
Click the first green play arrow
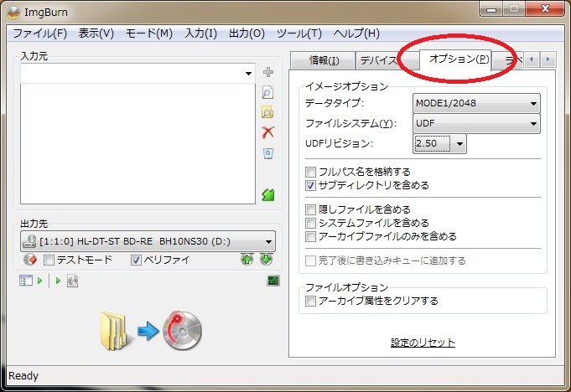pos(40,281)
